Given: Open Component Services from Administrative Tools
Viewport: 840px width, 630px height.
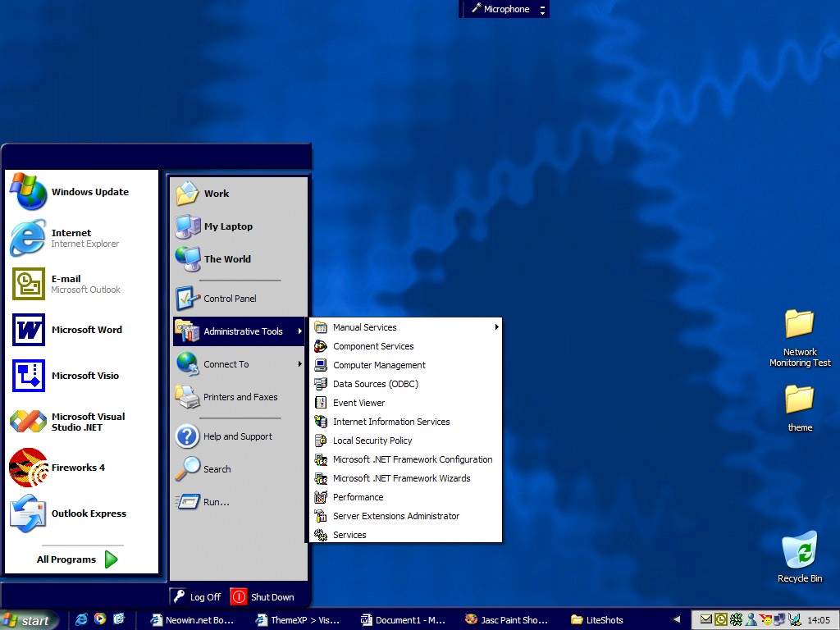Looking at the screenshot, I should 406,346.
